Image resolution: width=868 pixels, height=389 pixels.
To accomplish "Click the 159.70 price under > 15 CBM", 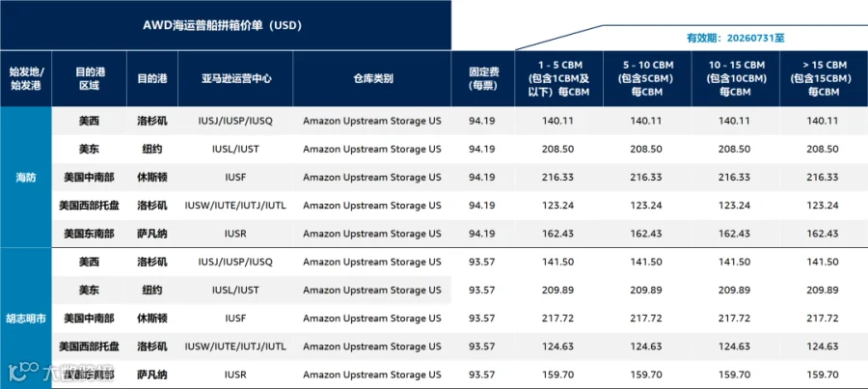I will [x=824, y=375].
